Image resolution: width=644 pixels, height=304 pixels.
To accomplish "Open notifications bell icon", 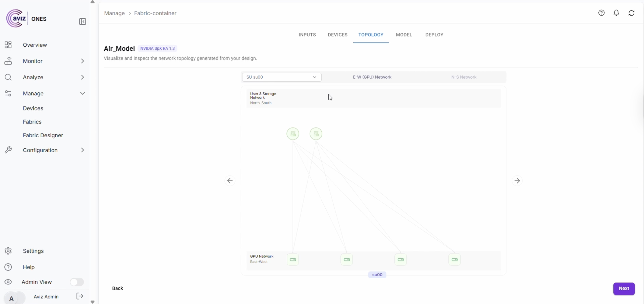I will 616,13.
